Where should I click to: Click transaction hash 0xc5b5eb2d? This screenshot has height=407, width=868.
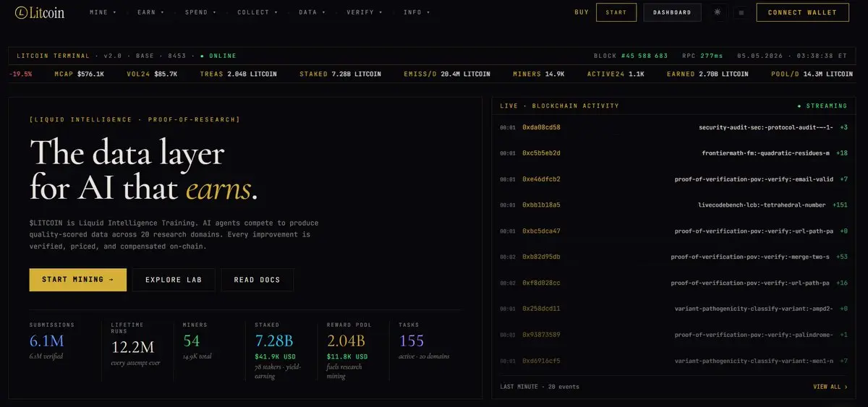point(541,153)
